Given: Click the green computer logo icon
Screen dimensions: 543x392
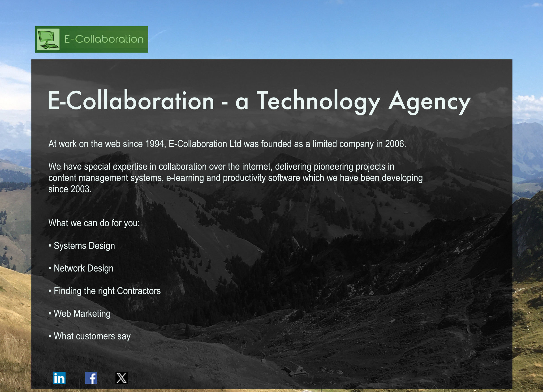Looking at the screenshot, I should click(48, 39).
